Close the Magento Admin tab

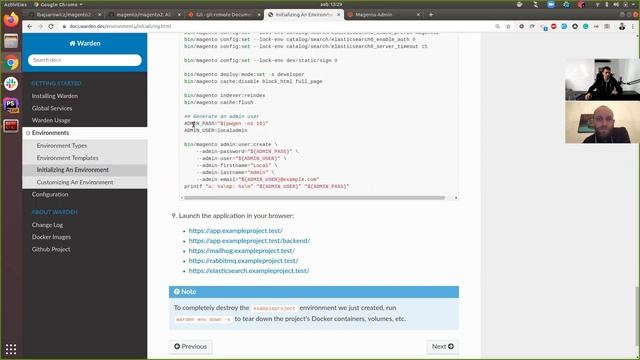(418, 15)
